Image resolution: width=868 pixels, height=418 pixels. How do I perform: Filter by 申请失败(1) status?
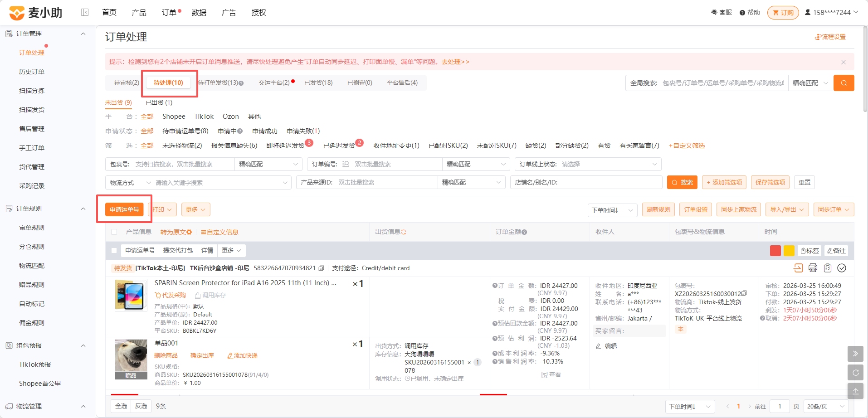[x=303, y=131]
